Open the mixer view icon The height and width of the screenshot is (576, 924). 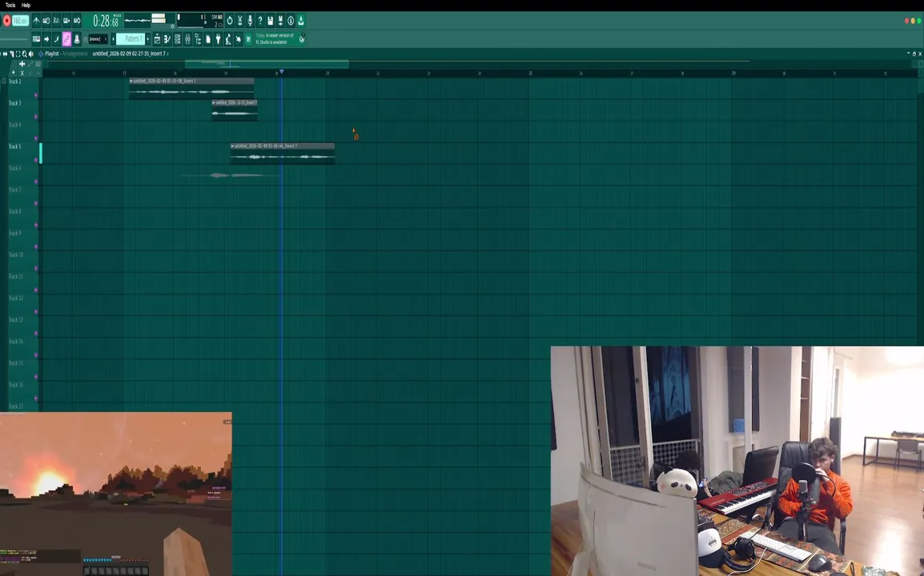(187, 39)
